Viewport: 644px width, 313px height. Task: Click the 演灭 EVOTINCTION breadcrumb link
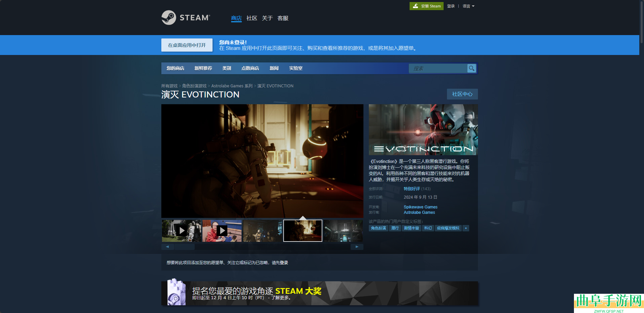point(275,86)
